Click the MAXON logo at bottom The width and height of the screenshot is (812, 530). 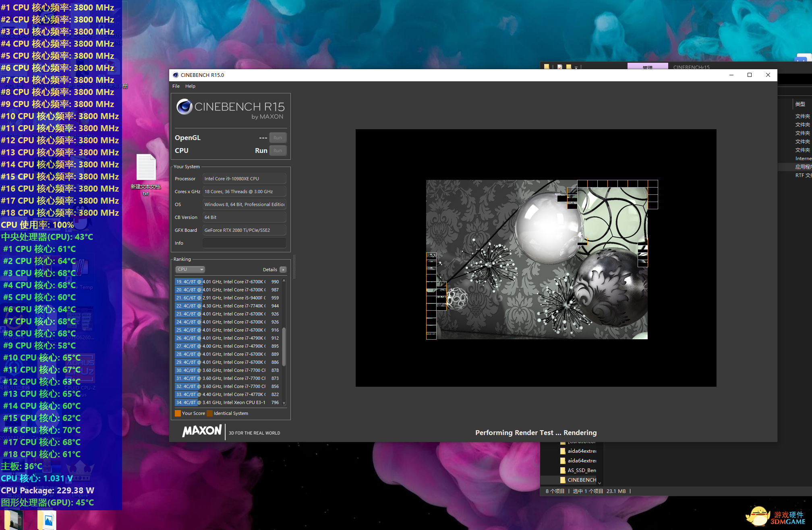202,431
